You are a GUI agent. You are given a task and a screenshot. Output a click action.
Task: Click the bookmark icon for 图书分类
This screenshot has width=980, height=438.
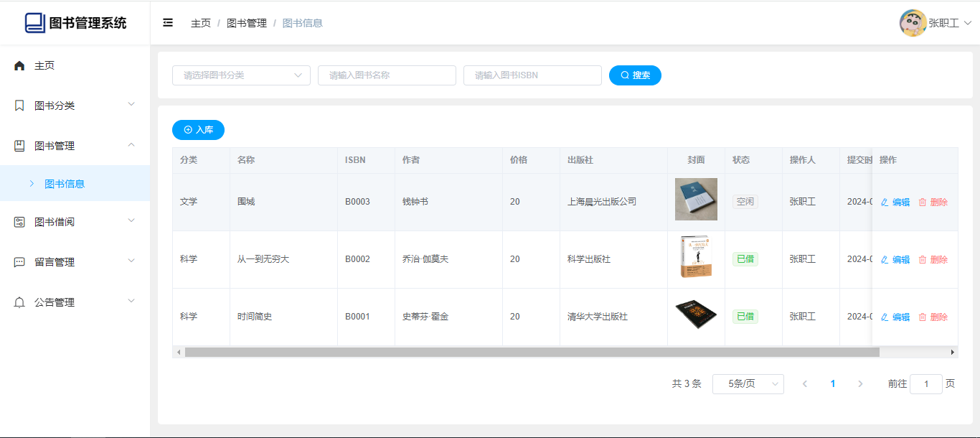tap(19, 106)
